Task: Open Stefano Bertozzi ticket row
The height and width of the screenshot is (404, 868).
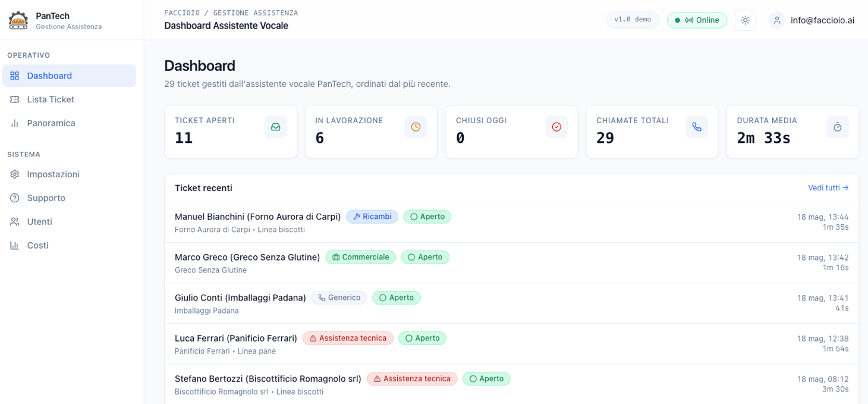Action: click(x=511, y=384)
